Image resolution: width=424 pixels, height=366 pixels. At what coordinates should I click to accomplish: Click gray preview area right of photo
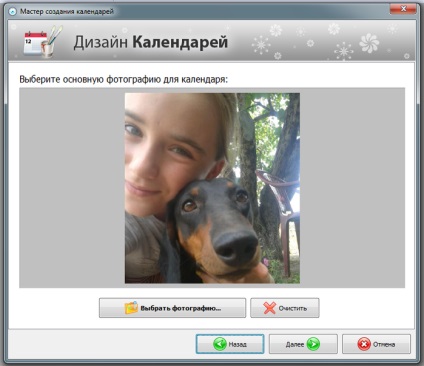click(352, 188)
